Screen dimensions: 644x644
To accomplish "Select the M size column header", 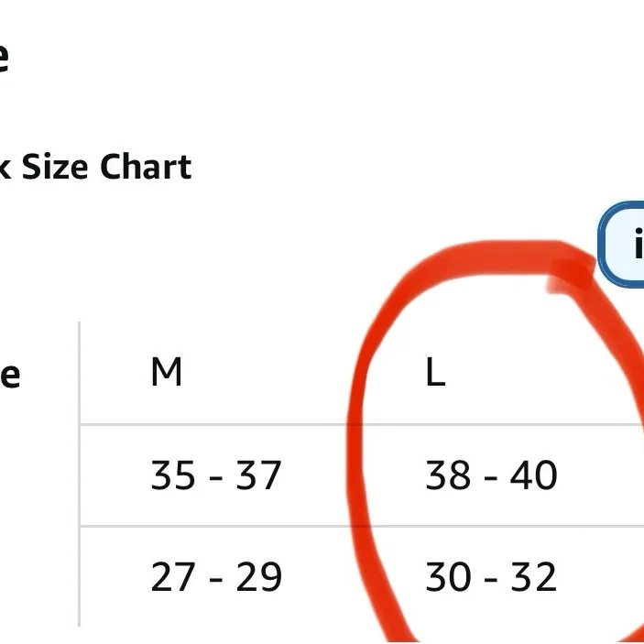I will 167,373.
